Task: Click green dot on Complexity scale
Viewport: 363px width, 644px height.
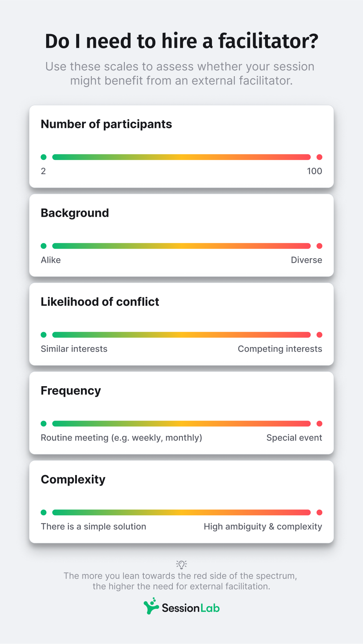Action: point(44,512)
